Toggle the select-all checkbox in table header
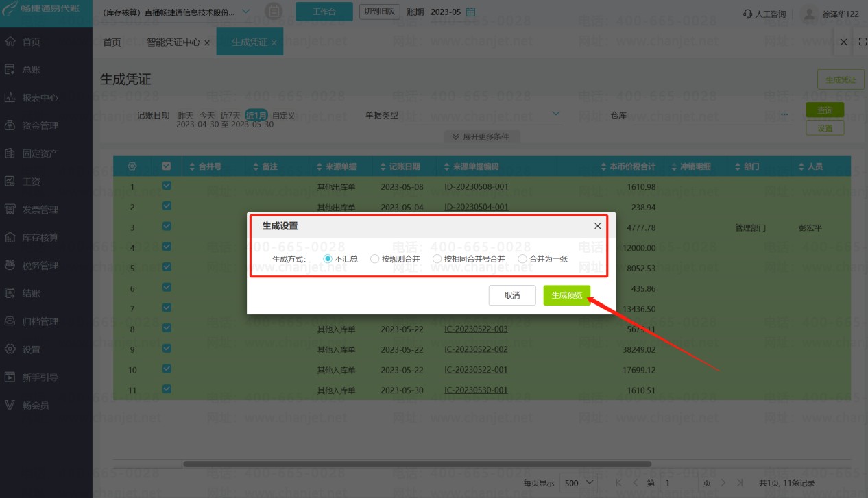The image size is (868, 498). pyautogui.click(x=167, y=166)
